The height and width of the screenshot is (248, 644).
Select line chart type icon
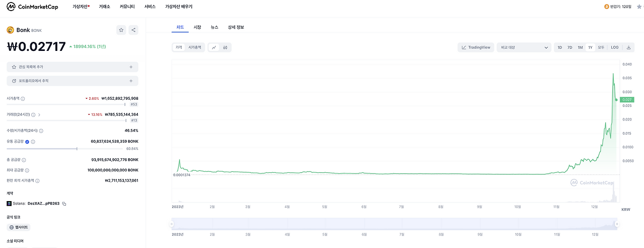click(214, 47)
